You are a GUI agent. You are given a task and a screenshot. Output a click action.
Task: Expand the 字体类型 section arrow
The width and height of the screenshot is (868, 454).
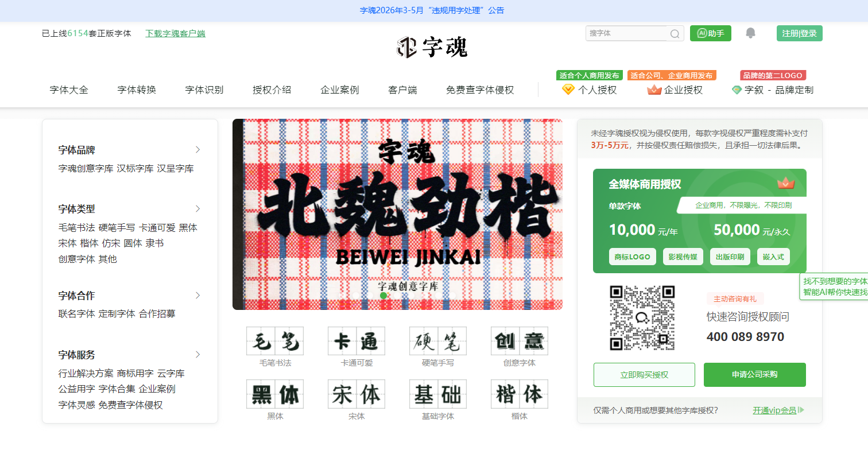coord(198,208)
